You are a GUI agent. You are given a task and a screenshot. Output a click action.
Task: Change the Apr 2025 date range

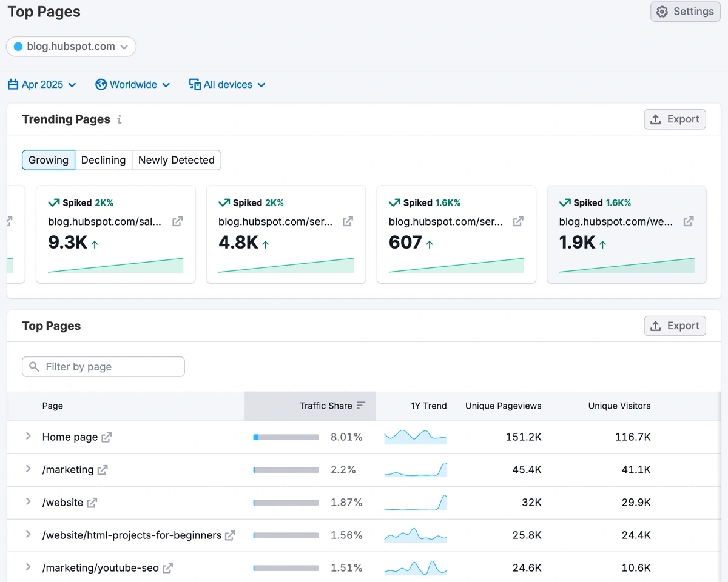click(x=42, y=85)
